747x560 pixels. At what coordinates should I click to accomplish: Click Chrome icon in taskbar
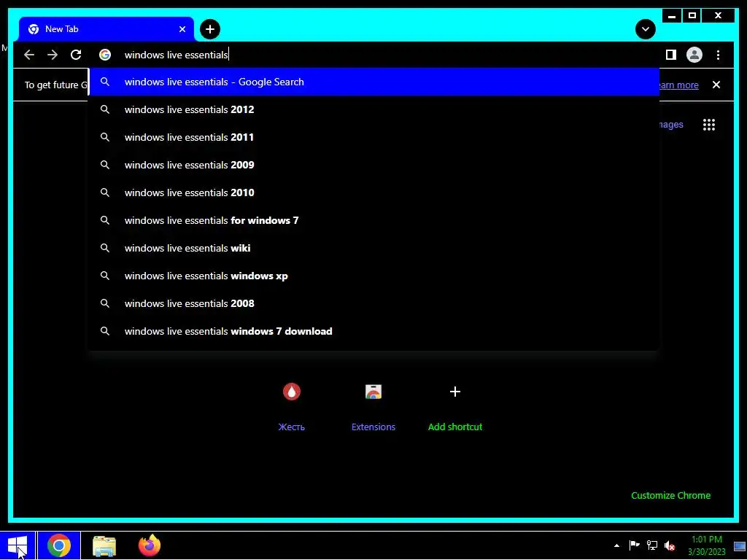(x=59, y=545)
